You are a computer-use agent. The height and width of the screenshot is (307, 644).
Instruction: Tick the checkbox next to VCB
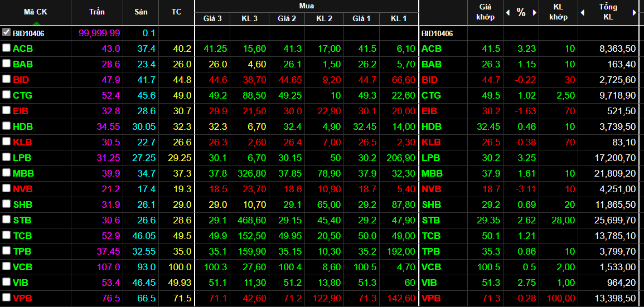click(6, 266)
